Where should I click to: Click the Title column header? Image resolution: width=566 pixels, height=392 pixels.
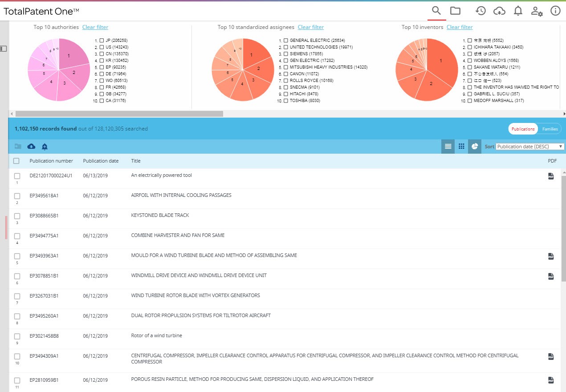(x=136, y=161)
